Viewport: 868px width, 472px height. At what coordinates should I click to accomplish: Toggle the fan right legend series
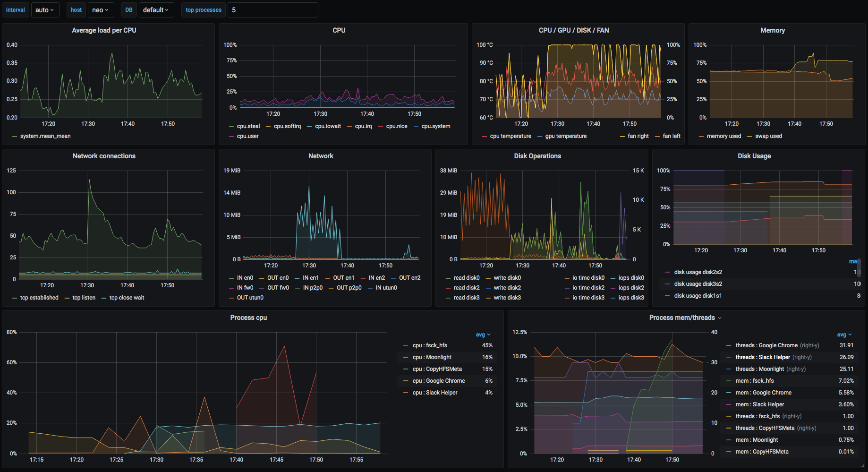click(638, 136)
